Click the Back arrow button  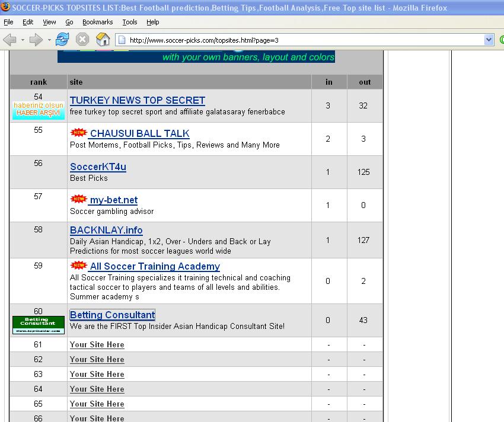tap(9, 40)
